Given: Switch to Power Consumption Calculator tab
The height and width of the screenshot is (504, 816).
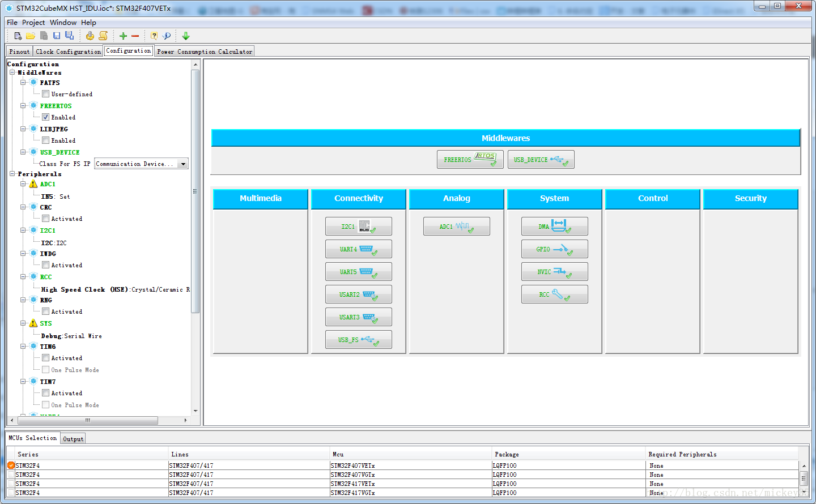Looking at the screenshot, I should click(205, 52).
